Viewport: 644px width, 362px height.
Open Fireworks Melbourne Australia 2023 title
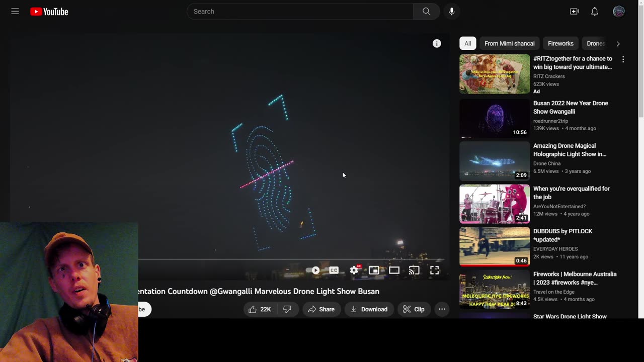click(575, 278)
